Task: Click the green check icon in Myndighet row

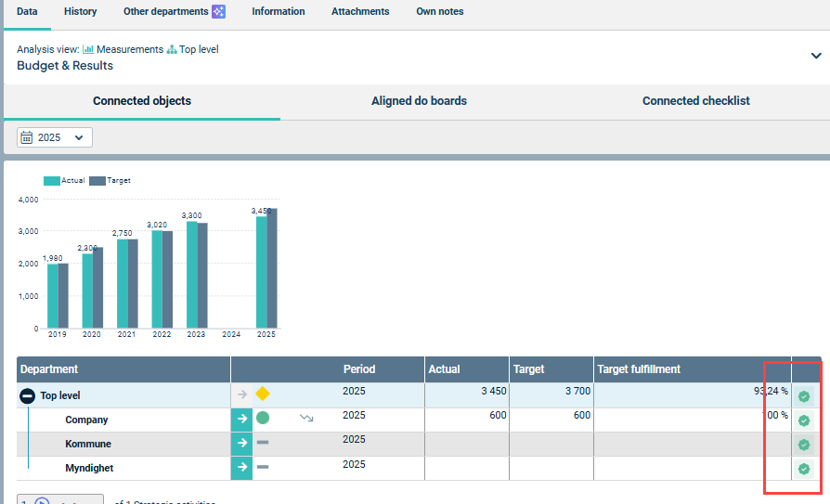Action: [804, 469]
